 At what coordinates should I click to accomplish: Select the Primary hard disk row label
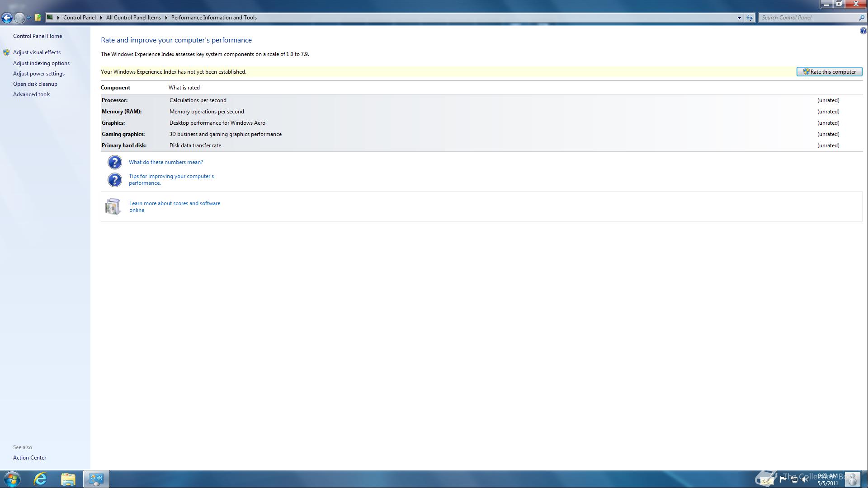(x=124, y=145)
